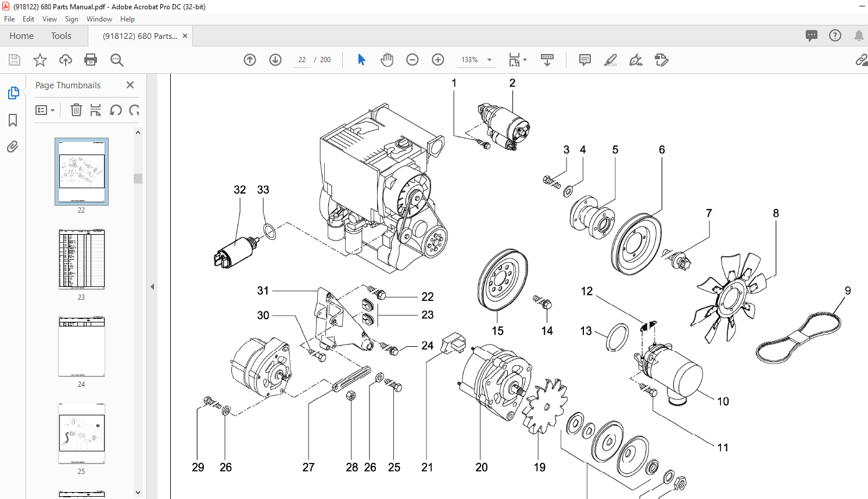
Task: Rotate page counterclockwise
Action: pos(116,110)
